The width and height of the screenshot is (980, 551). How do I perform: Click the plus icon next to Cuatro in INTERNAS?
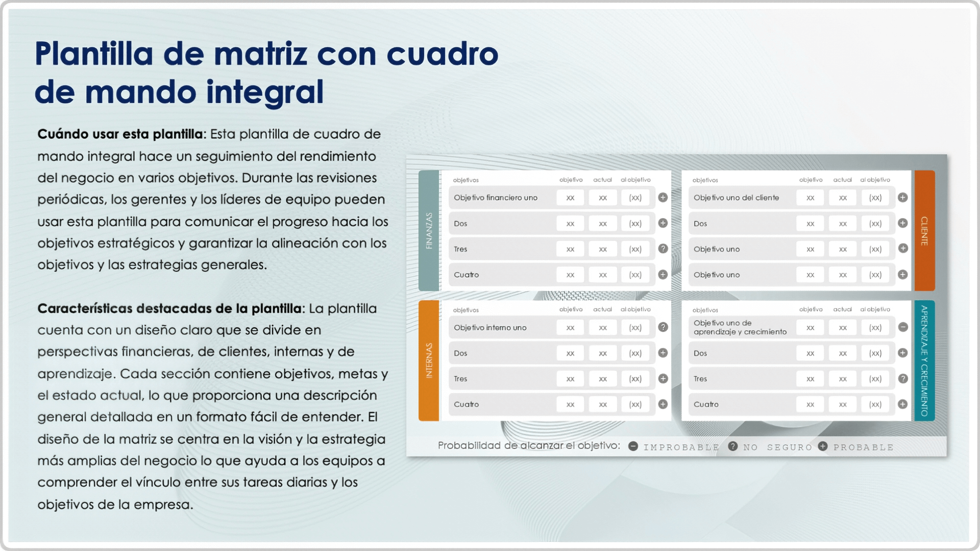[x=663, y=404]
